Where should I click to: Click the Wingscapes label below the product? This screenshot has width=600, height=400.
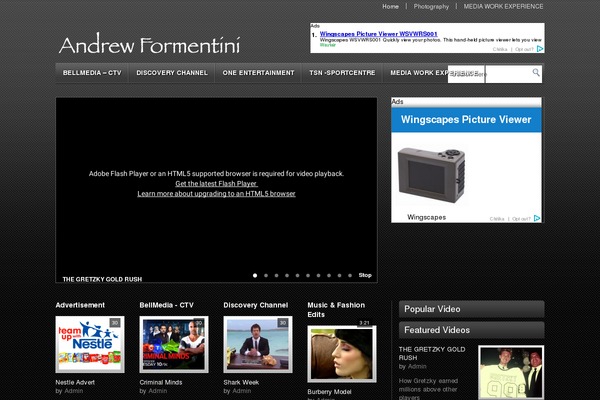[426, 217]
